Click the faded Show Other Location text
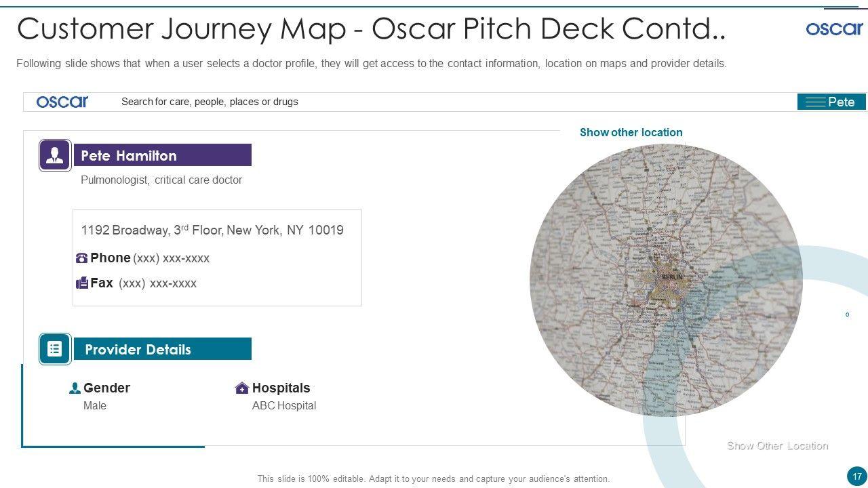This screenshot has width=868, height=488. pos(777,445)
